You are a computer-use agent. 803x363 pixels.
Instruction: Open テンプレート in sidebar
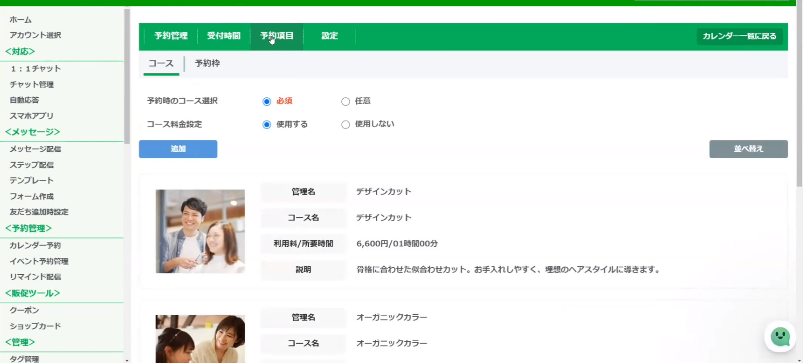[x=31, y=180]
